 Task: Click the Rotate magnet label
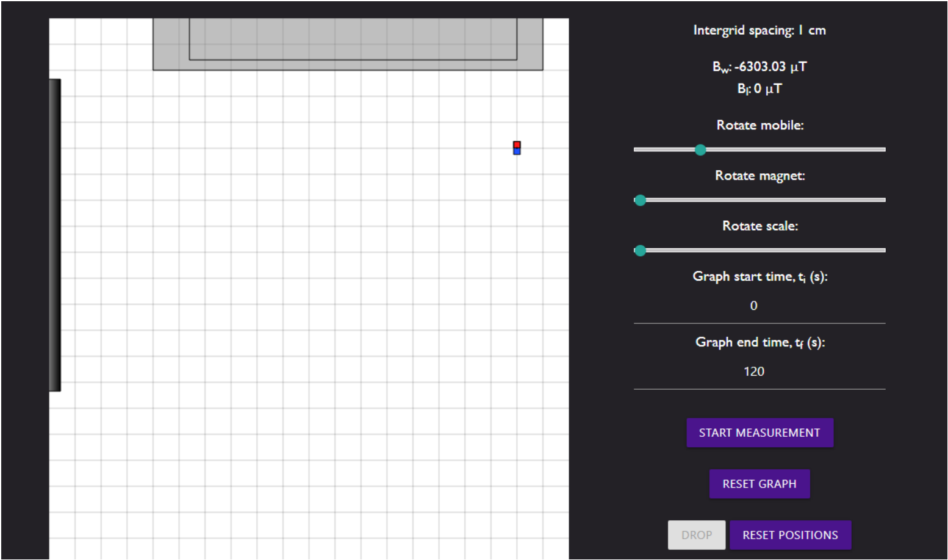pos(760,176)
